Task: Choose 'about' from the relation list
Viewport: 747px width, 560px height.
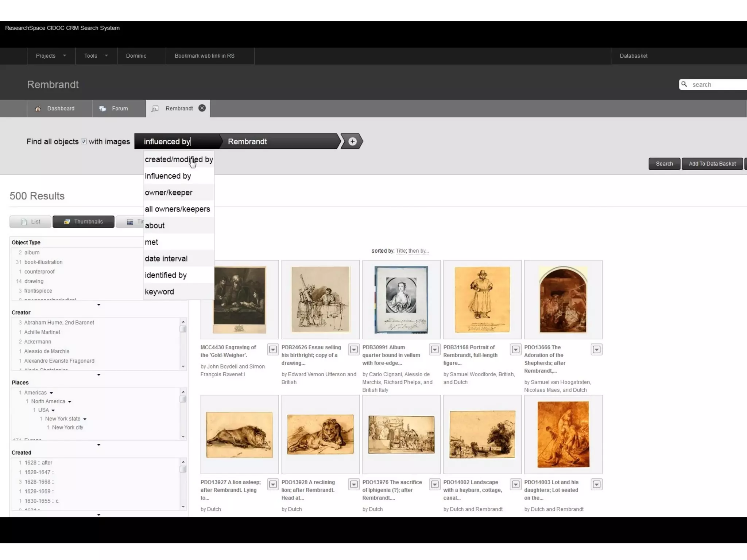Action: 179,225
